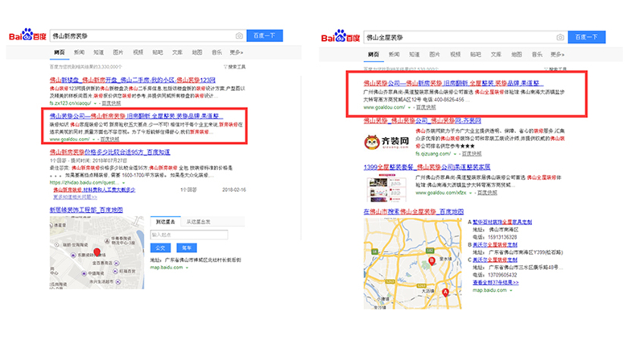Expand the arrow after www.goaldou.com/ in the left result
644x341 pixels.
tap(93, 139)
